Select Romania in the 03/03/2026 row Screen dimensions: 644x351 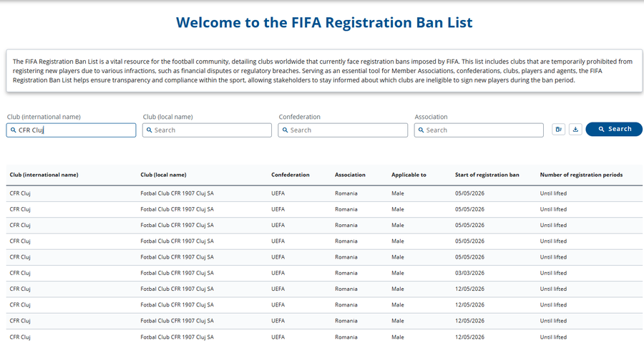tap(346, 273)
